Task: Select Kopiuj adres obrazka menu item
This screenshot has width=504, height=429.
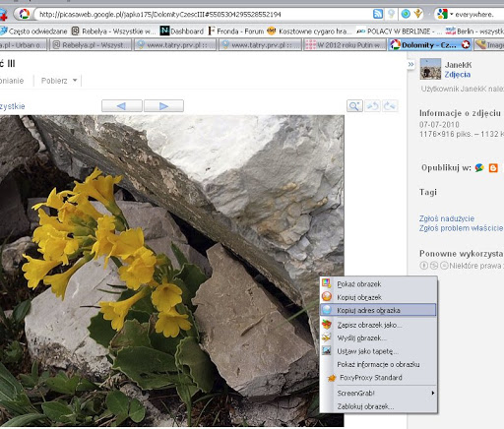Action: [x=378, y=310]
